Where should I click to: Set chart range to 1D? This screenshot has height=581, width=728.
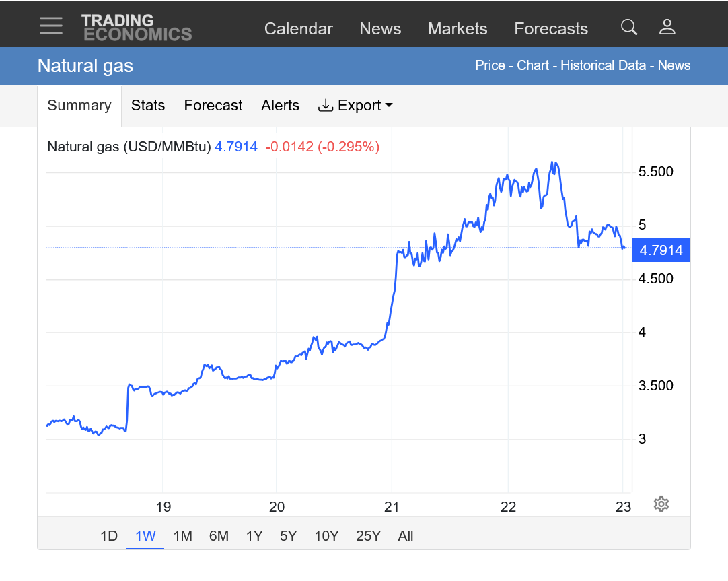click(109, 536)
